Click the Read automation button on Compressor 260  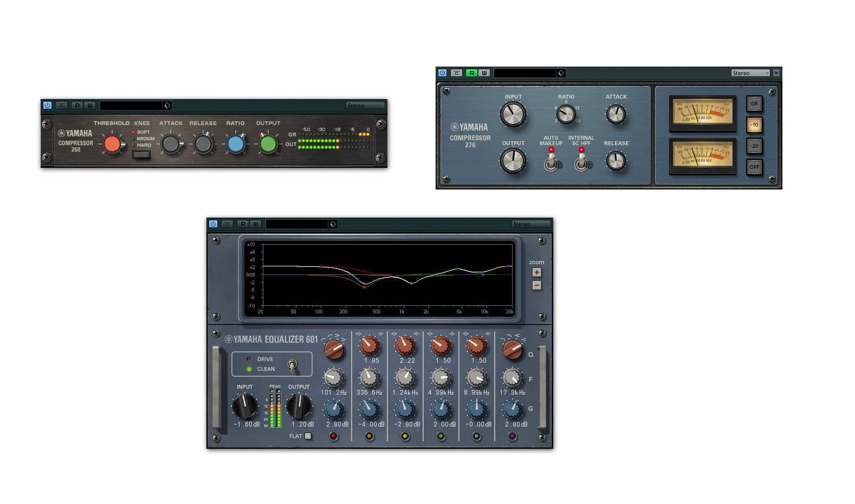77,106
